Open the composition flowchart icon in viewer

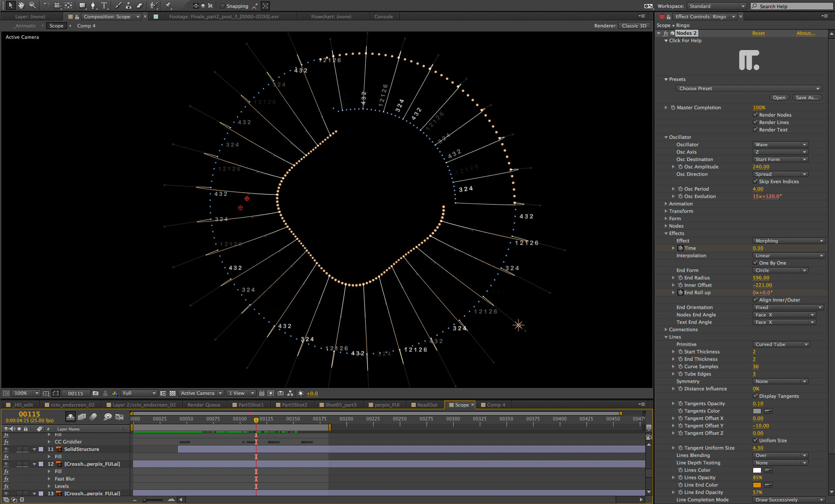click(290, 393)
